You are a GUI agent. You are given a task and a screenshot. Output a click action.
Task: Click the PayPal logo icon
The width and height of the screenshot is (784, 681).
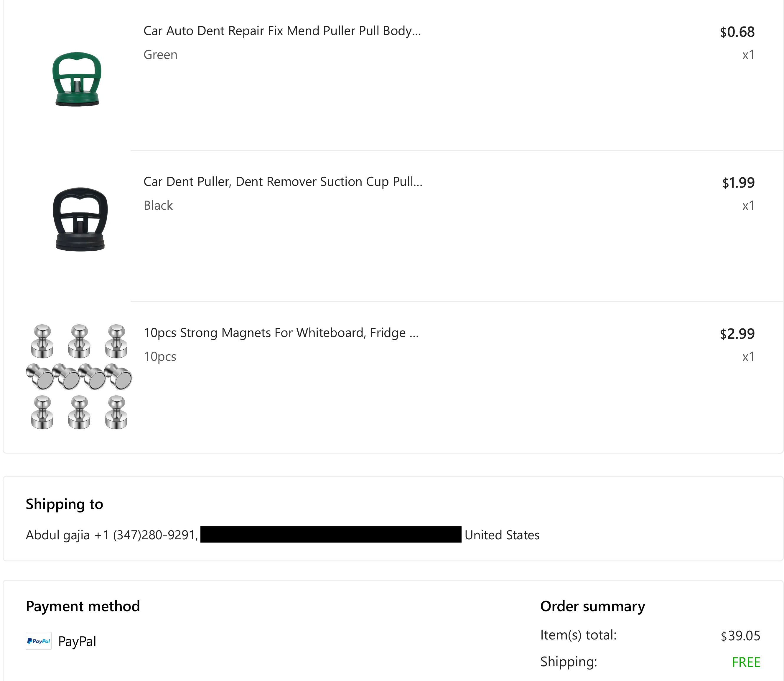click(38, 641)
